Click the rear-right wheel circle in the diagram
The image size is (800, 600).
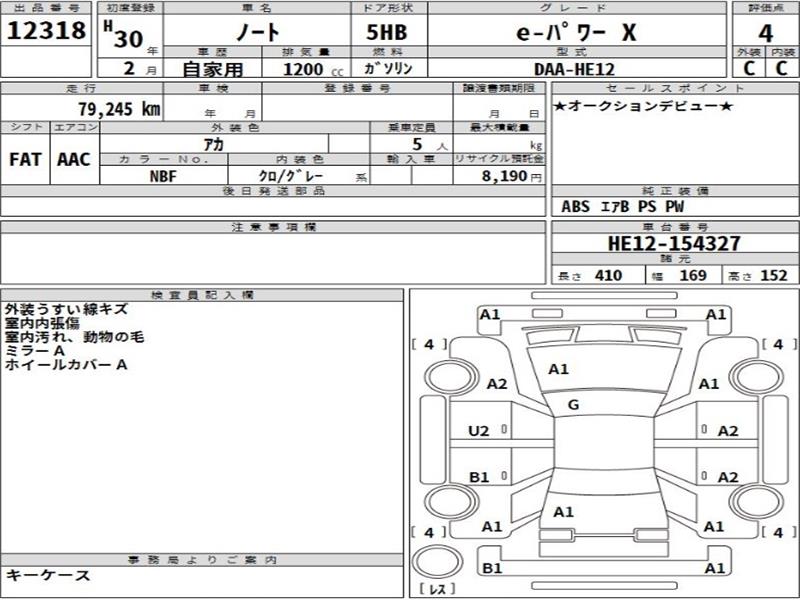click(x=756, y=502)
